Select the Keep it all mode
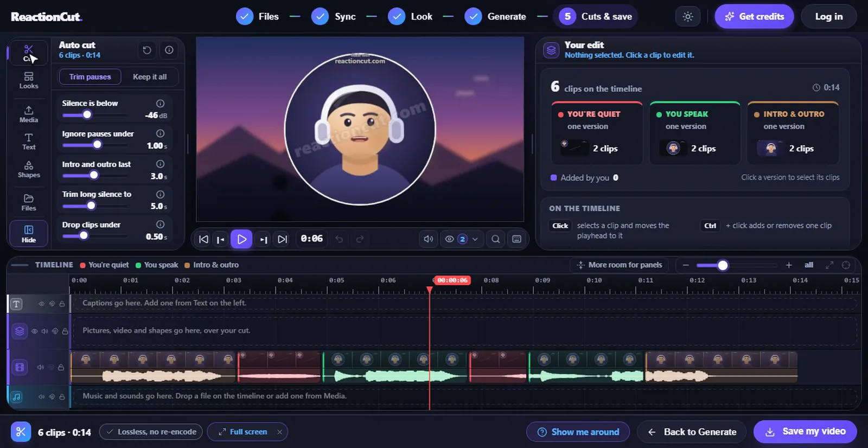Screen dimensions: 868x448 [150, 77]
